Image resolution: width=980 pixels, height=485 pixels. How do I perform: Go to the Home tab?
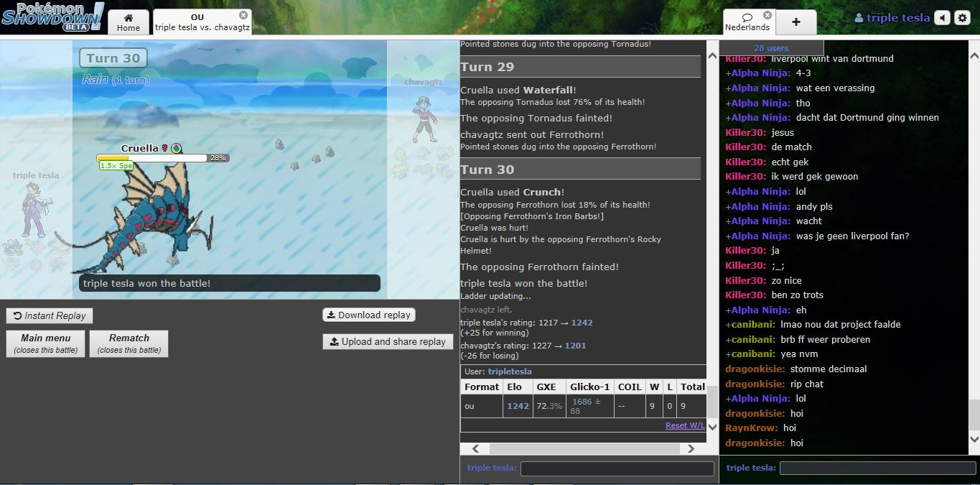[x=129, y=22]
